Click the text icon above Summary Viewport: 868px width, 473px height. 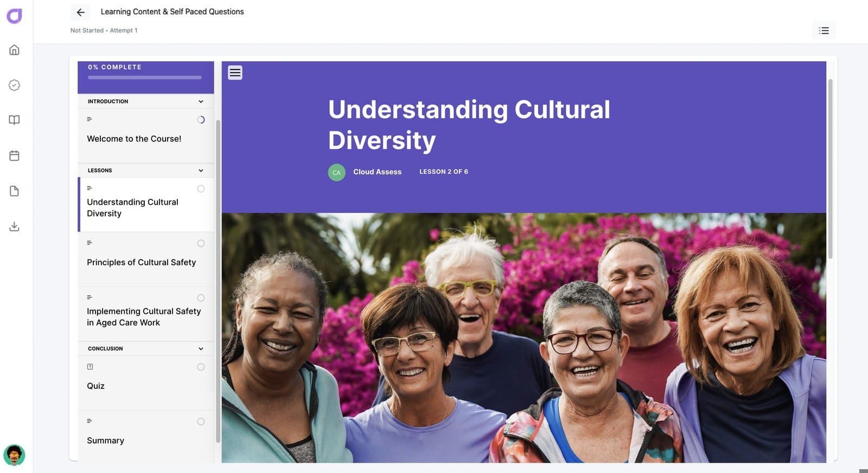pyautogui.click(x=90, y=421)
